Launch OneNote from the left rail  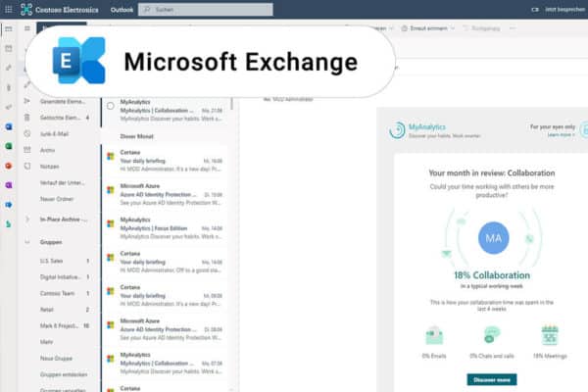tap(8, 185)
